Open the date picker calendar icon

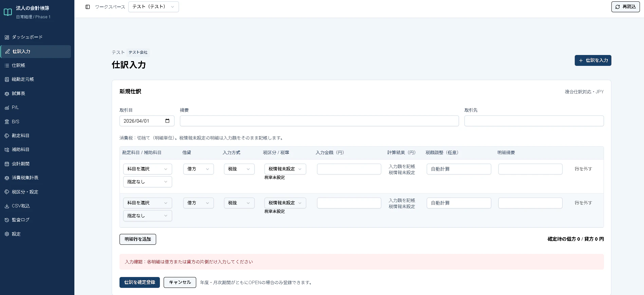tap(167, 121)
